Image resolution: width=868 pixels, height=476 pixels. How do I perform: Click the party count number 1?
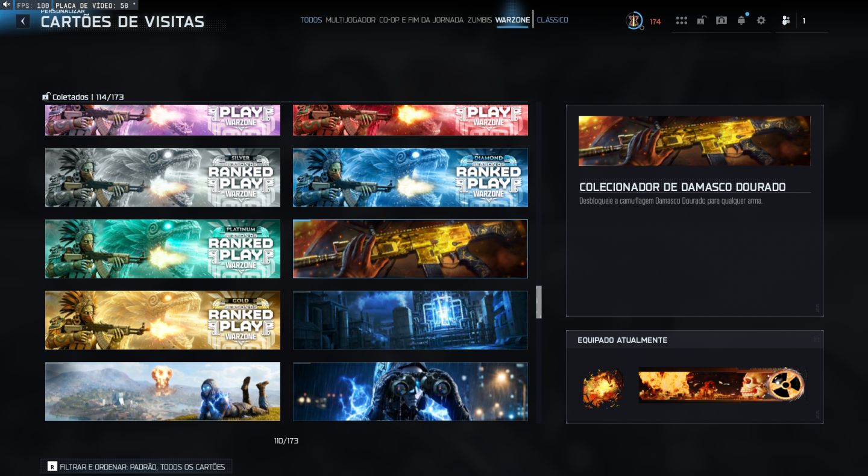(804, 21)
